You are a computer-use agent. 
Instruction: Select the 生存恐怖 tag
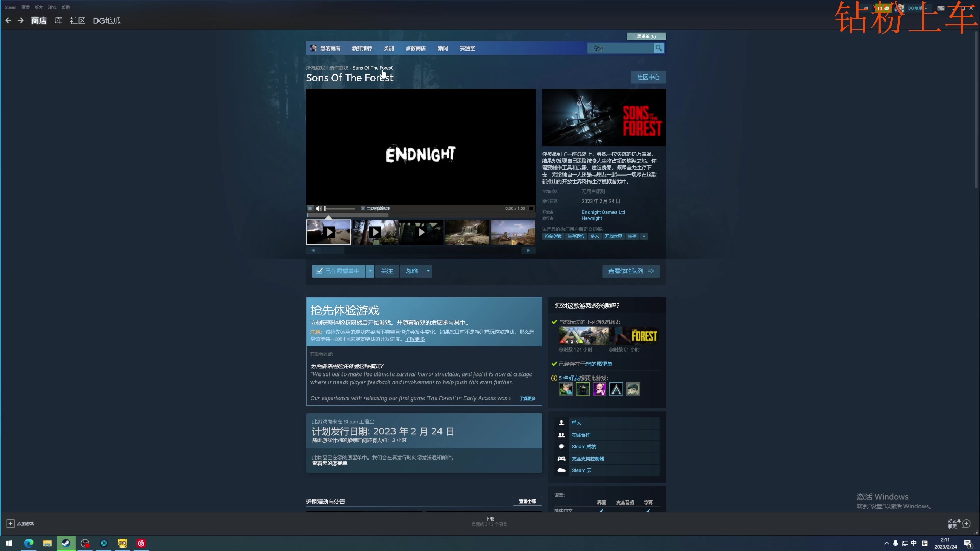576,237
